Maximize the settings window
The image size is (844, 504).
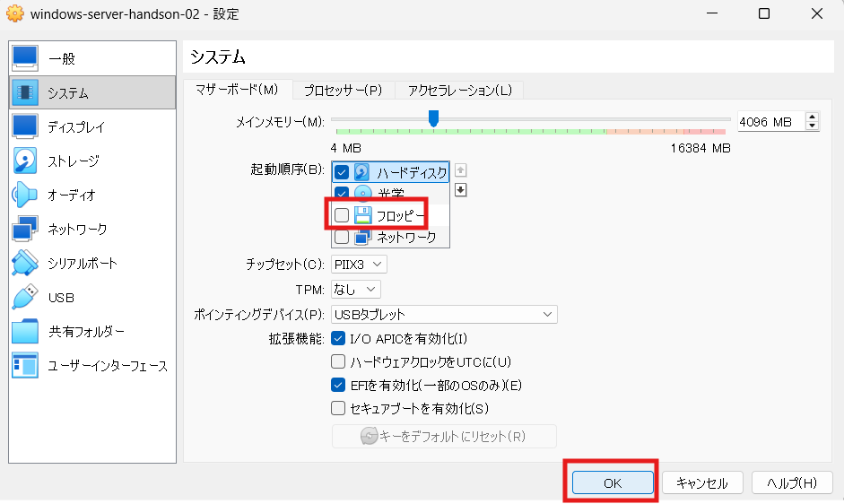tap(764, 13)
